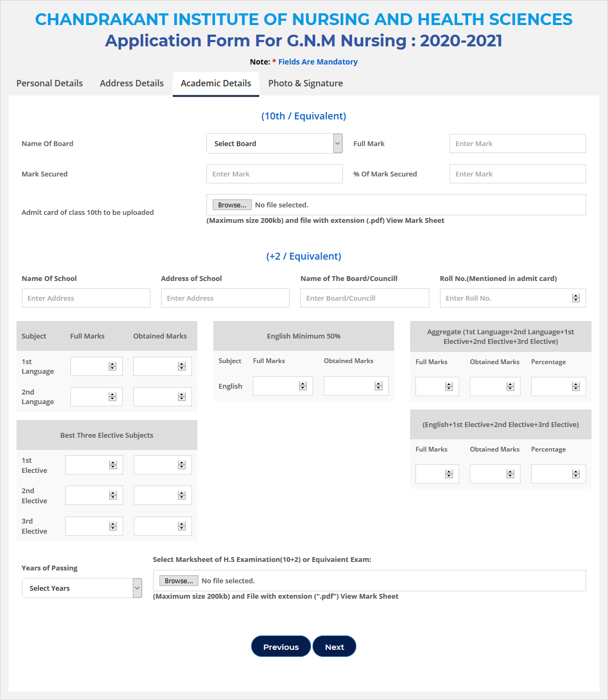608x700 pixels.
Task: Click the 3rd Elective full marks field
Action: pos(94,526)
